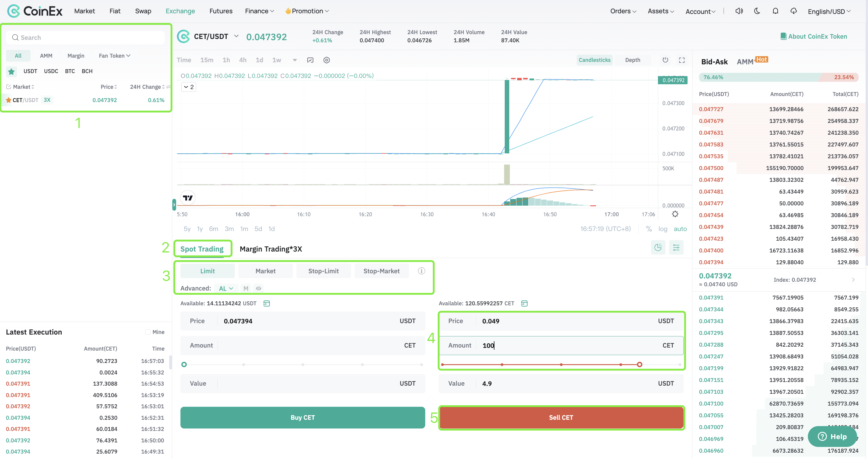
Task: Switch chart to Depth view
Action: point(633,60)
